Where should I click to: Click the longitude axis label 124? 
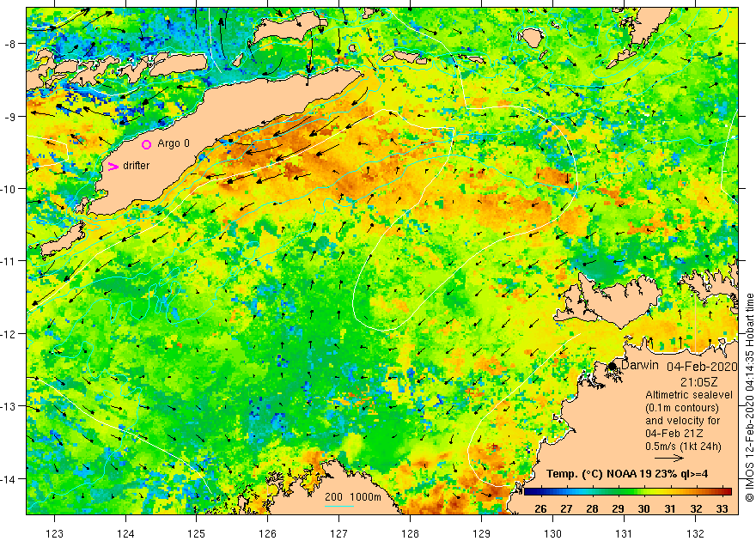(x=125, y=533)
